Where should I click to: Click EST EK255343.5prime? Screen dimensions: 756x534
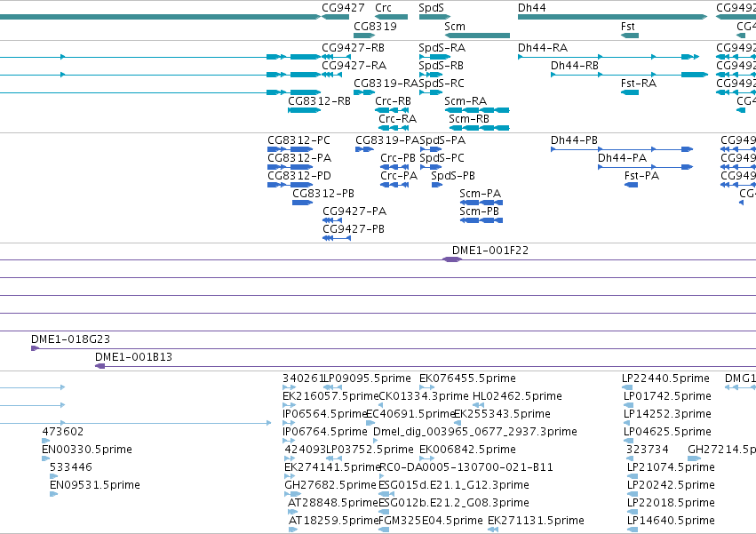click(x=458, y=423)
